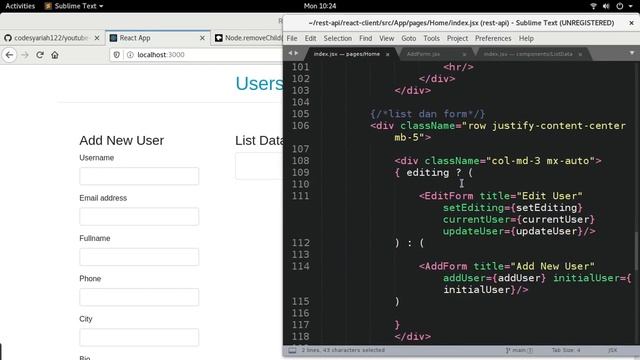The image size is (640, 360).
Task: Open the Activities overview
Action: 20,6
